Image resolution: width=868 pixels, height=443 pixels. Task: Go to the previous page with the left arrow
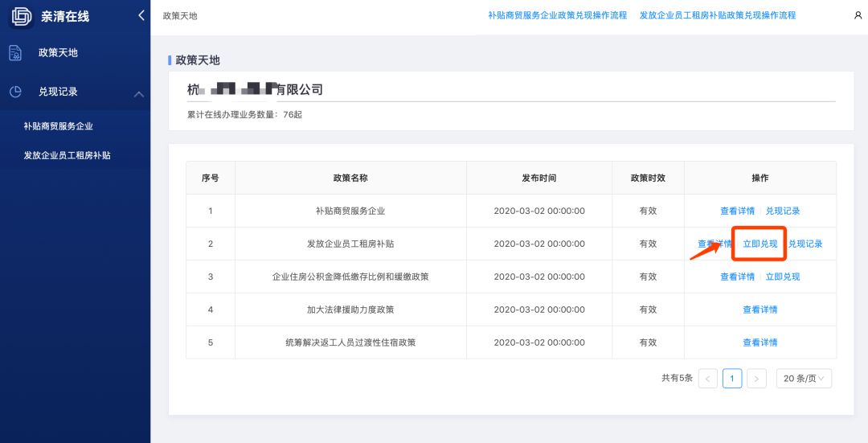(708, 379)
